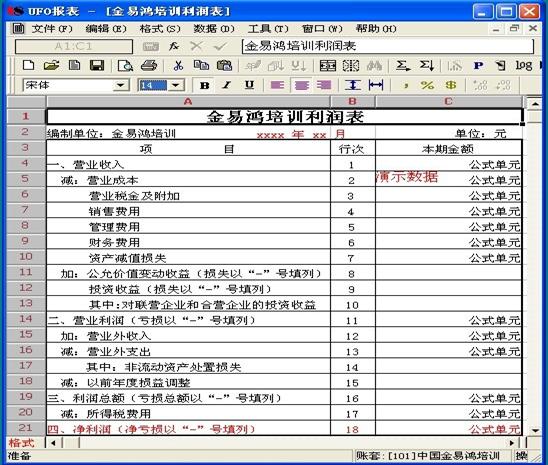Viewport: 548px width, 465px height.
Task: Expand the font name dropdown showing 宋体
Action: pyautogui.click(x=121, y=85)
